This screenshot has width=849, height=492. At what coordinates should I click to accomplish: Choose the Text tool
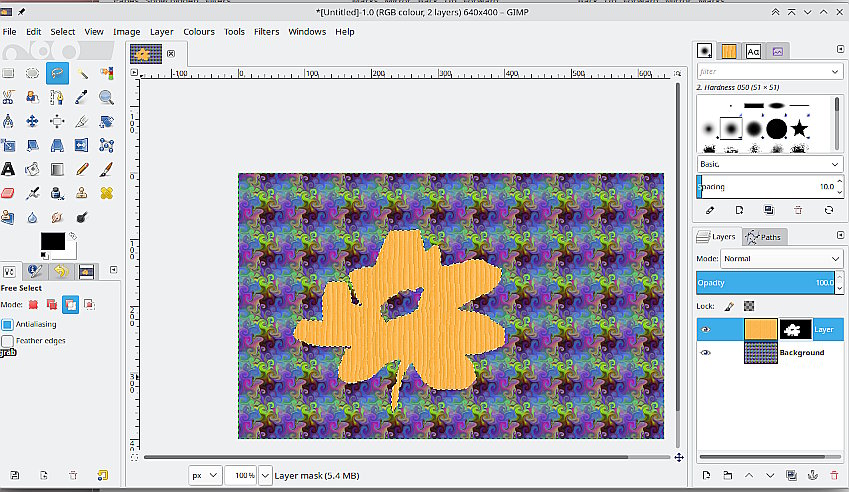click(x=8, y=169)
